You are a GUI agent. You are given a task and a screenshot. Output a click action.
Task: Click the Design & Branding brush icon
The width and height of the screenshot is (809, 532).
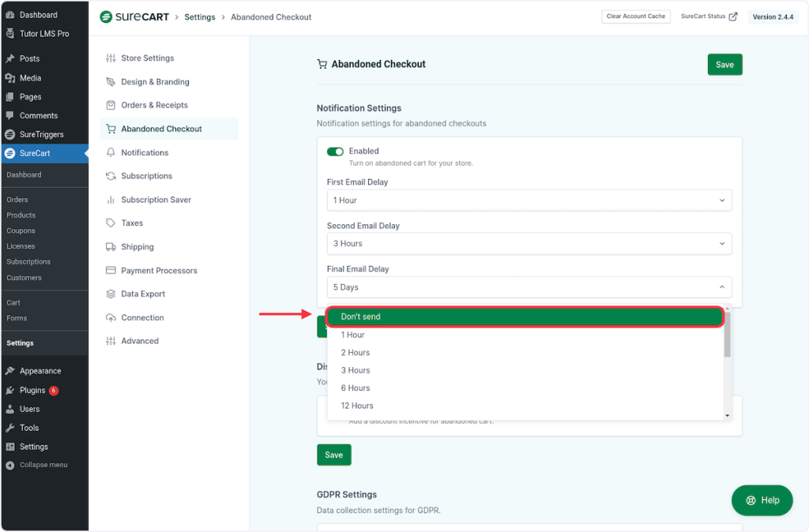(111, 82)
